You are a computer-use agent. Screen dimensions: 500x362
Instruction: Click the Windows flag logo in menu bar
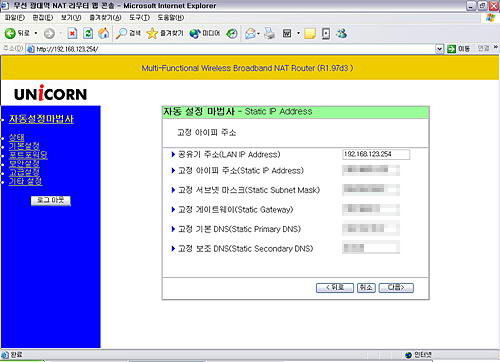pyautogui.click(x=490, y=18)
